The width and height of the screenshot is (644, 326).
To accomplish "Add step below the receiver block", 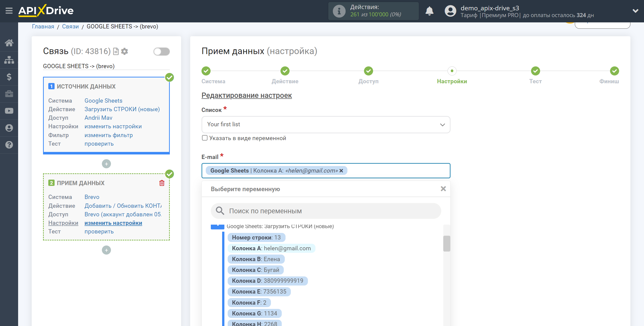I will coord(106,250).
